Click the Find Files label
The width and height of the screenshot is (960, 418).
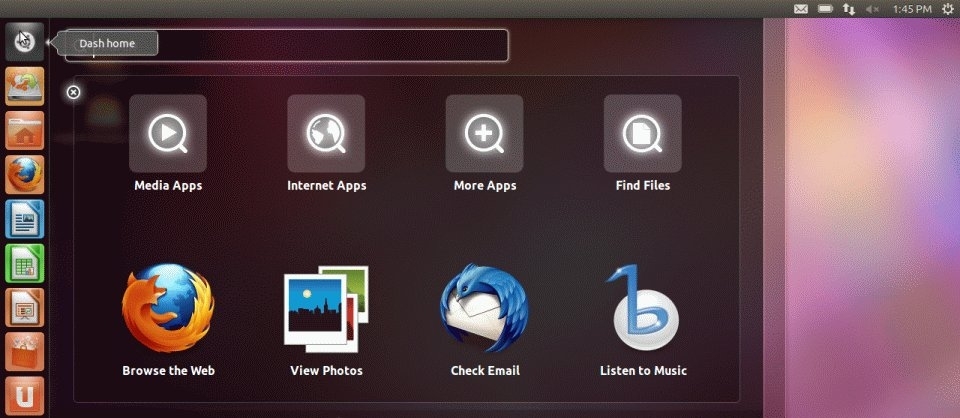point(643,185)
